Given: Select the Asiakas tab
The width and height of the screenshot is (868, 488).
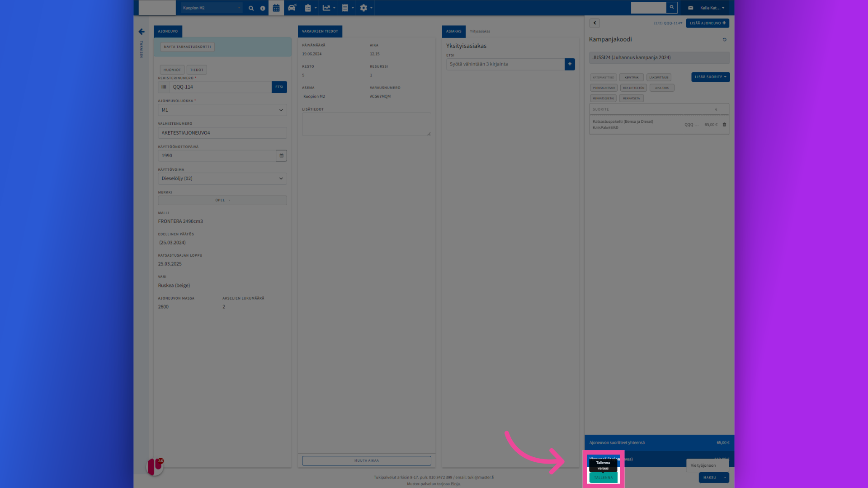Looking at the screenshot, I should coord(453,32).
